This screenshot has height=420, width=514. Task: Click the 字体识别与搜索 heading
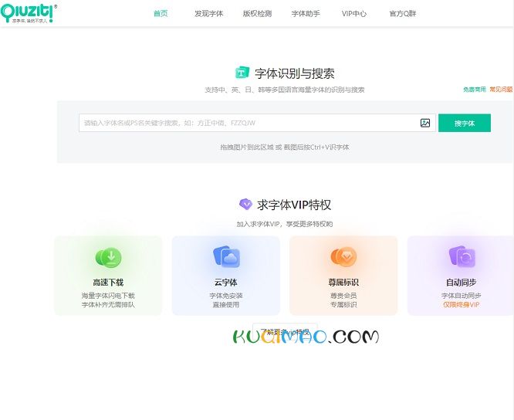(x=295, y=73)
